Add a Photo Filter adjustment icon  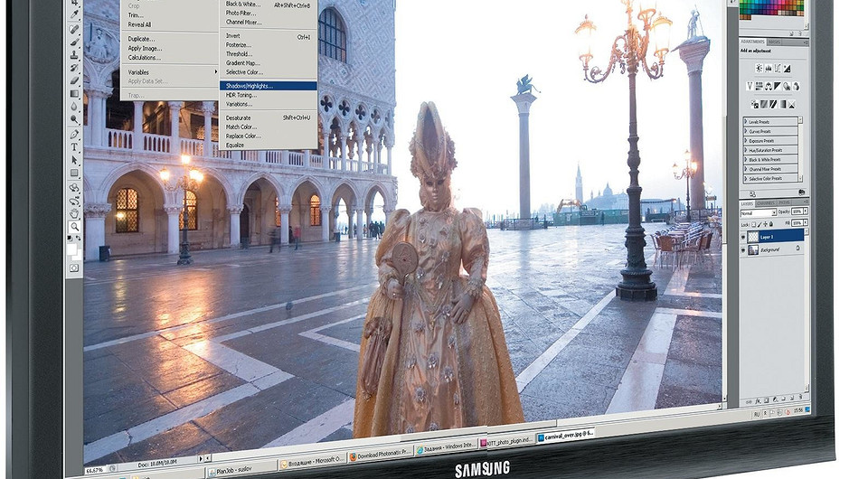click(787, 86)
